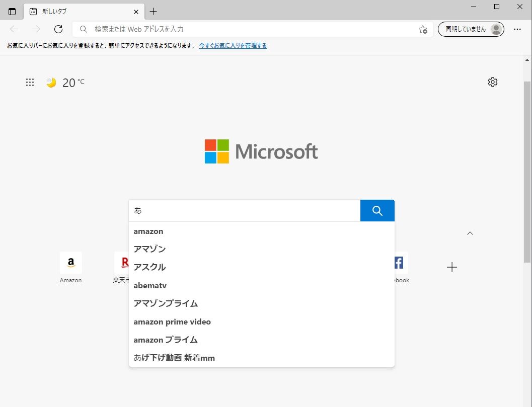
Task: Click the browser back arrow
Action: (x=14, y=29)
